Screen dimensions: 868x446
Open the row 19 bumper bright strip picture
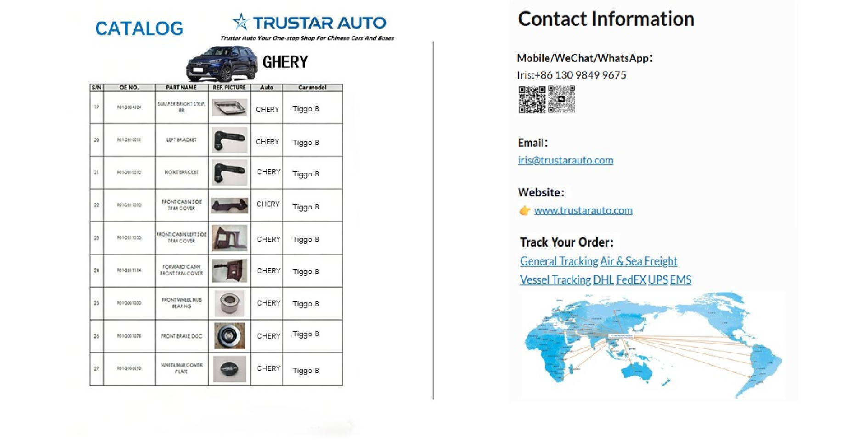pyautogui.click(x=229, y=108)
